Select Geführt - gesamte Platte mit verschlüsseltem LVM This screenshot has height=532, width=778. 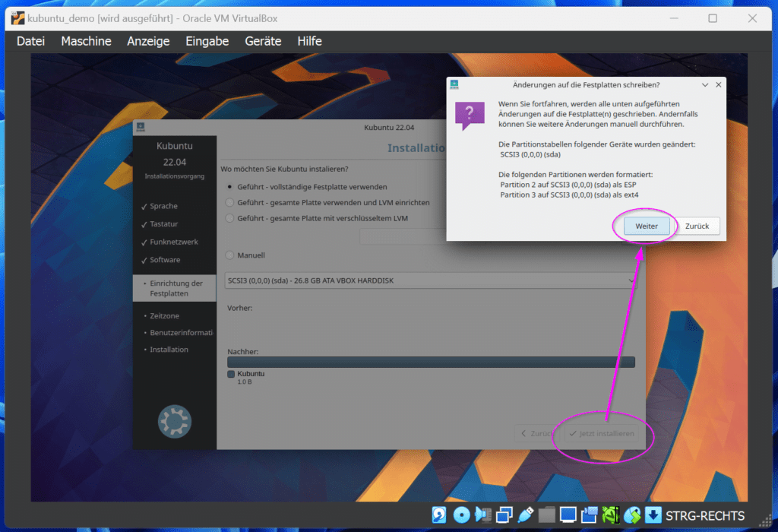coord(317,218)
